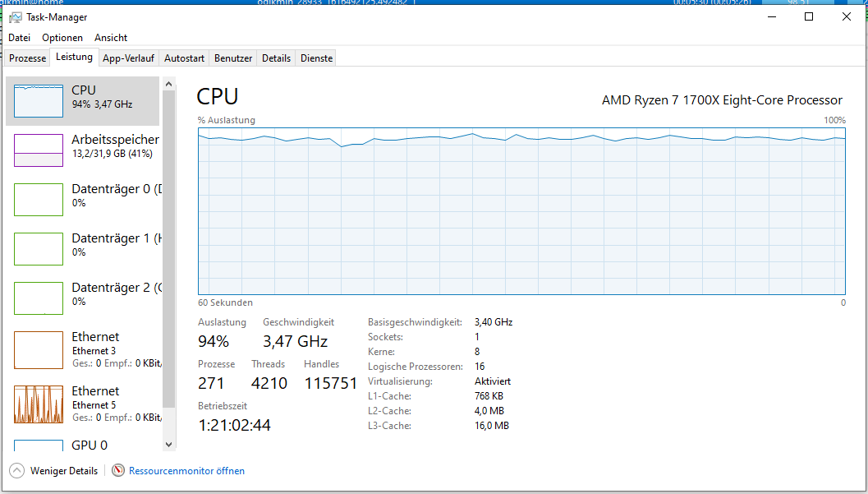This screenshot has height=494, width=868.
Task: Click the Logische Prozessoren value 16
Action: pos(480,366)
